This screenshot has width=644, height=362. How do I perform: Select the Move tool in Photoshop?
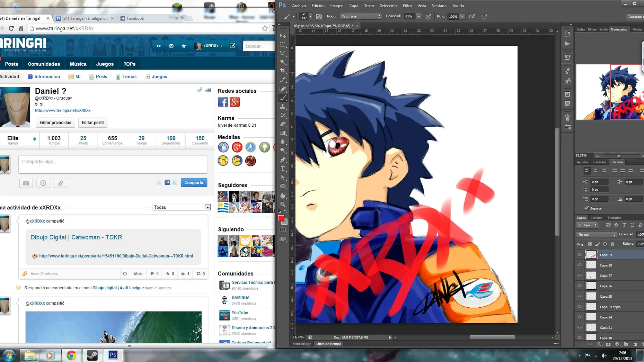[x=283, y=36]
